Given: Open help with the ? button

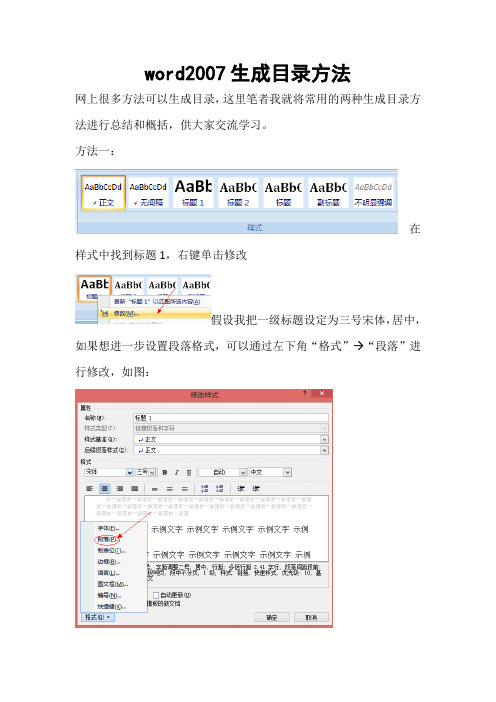Looking at the screenshot, I should 305,394.
